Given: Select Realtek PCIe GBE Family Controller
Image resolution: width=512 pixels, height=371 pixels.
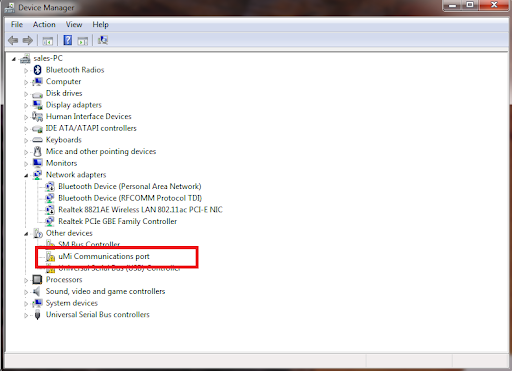Looking at the screenshot, I should 117,221.
